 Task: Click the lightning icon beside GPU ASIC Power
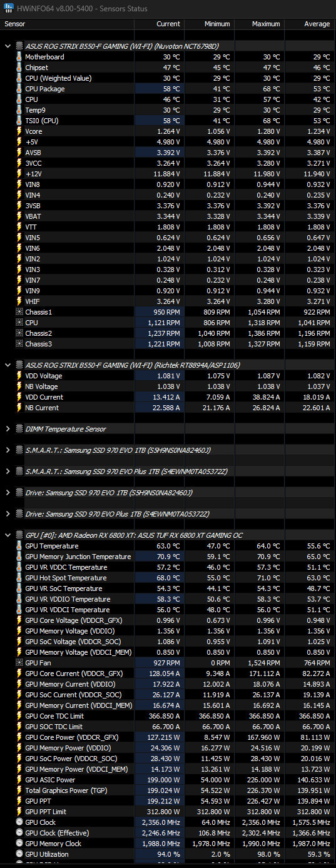click(x=19, y=780)
